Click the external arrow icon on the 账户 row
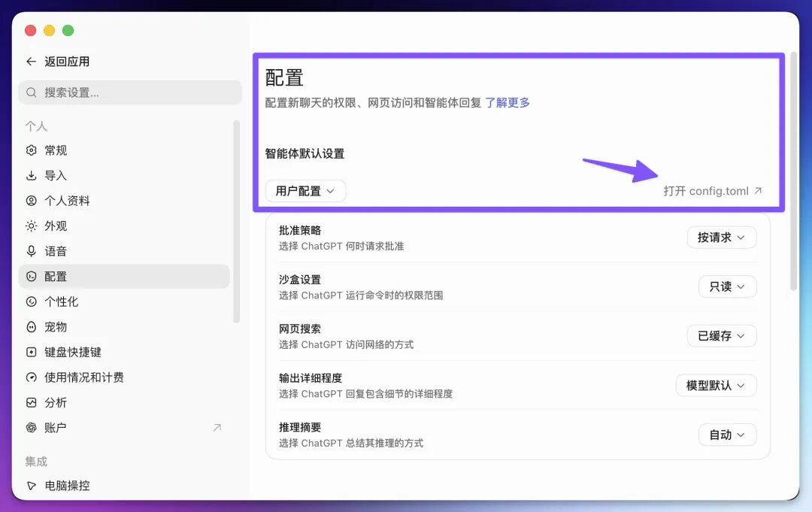812x512 pixels. click(217, 428)
